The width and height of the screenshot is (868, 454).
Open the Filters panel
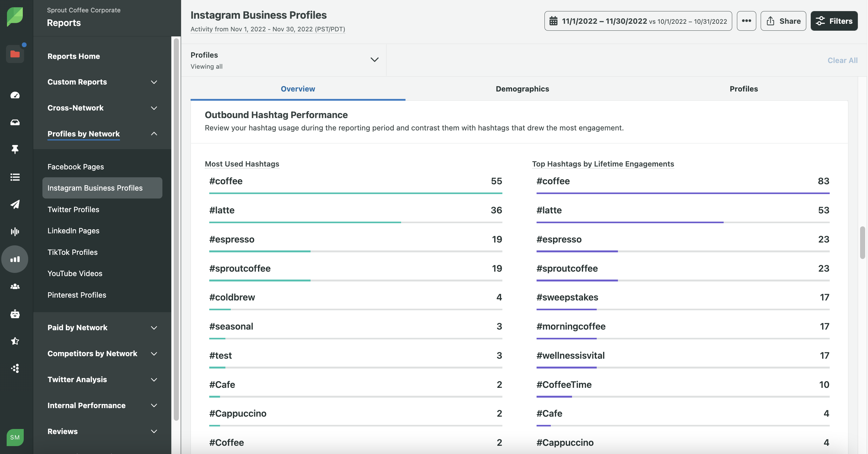(834, 21)
